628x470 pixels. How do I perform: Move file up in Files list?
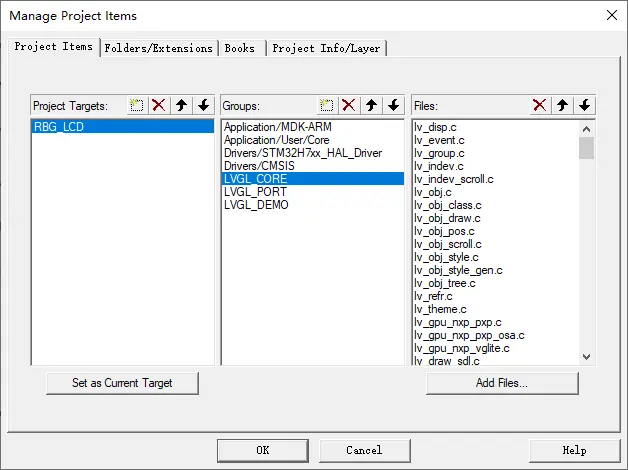click(562, 105)
